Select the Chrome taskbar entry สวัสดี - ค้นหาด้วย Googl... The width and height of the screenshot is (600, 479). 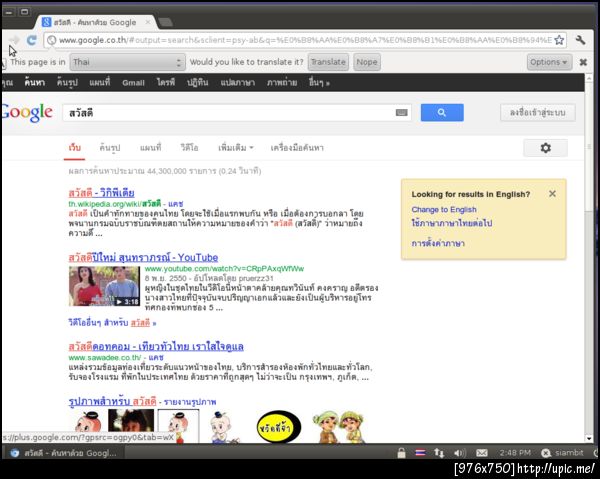[x=64, y=453]
